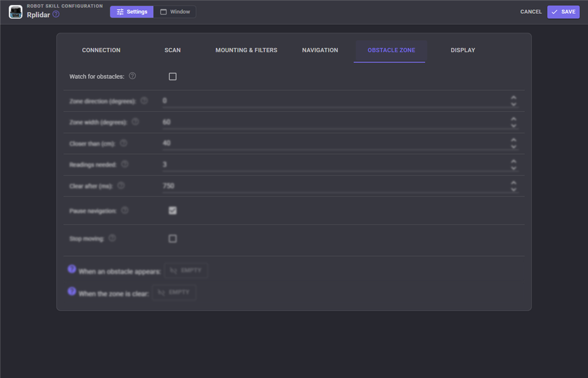Image resolution: width=588 pixels, height=378 pixels.
Task: Select the Navigation tab
Action: [320, 50]
